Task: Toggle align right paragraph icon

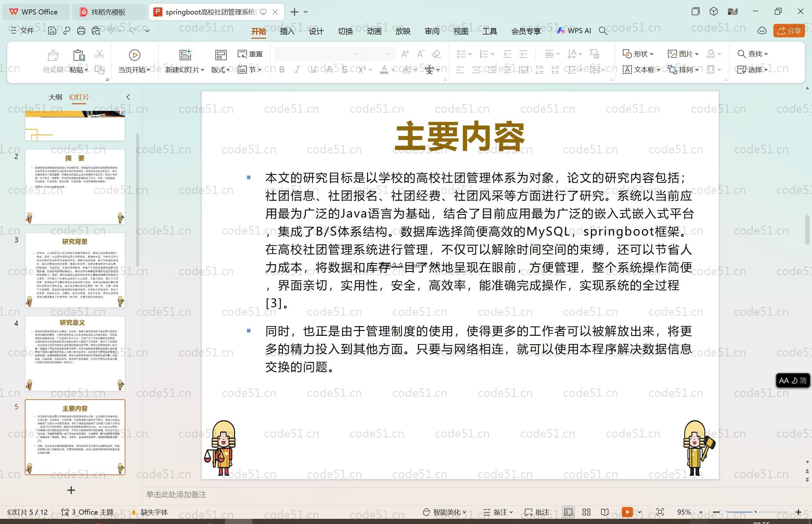Action: pos(492,70)
